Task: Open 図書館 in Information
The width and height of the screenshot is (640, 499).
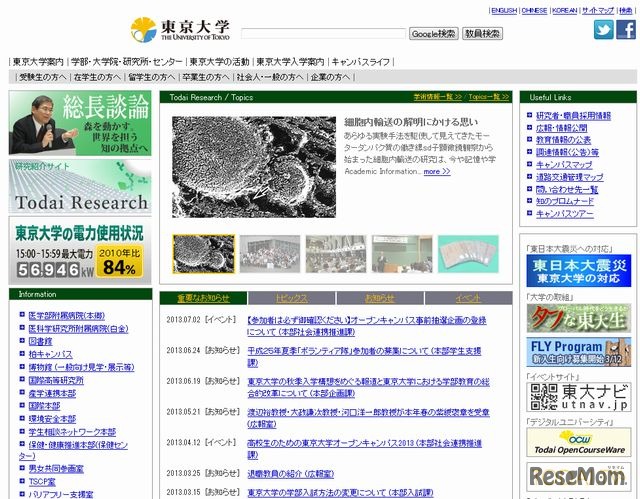Action: tap(40, 342)
